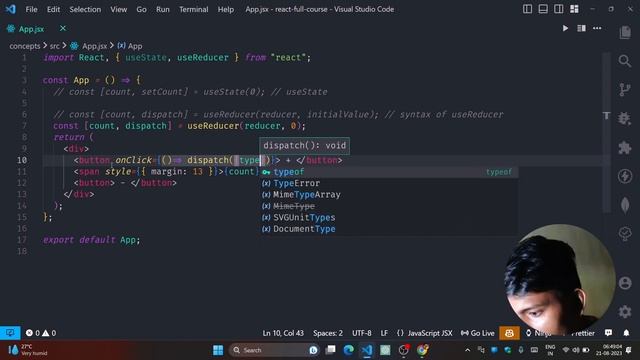
Task: Open Google Chrome from the taskbar
Action: coord(422,350)
